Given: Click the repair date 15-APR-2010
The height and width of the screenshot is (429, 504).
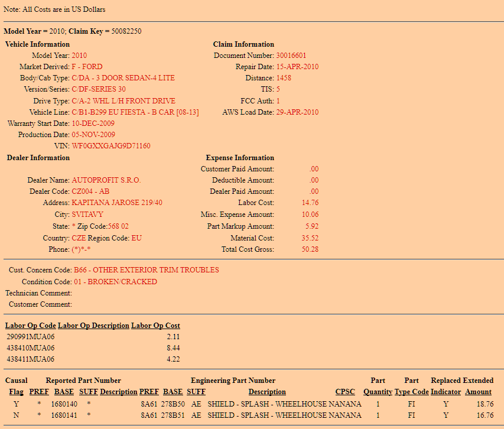Looking at the screenshot, I should point(297,67).
